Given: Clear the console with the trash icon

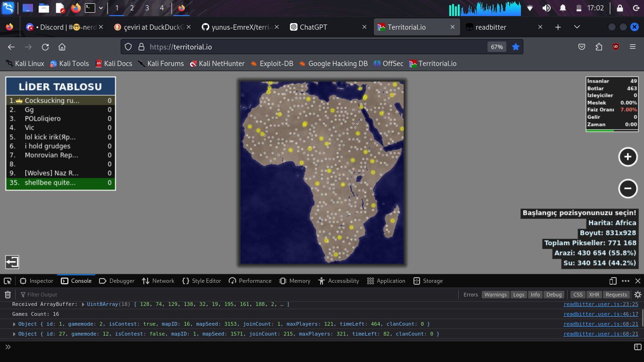Looking at the screenshot, I should [x=8, y=295].
